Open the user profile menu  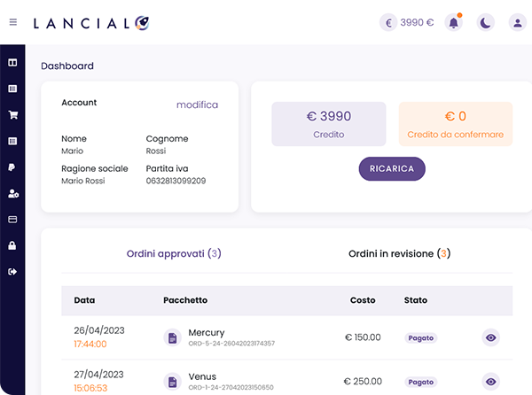pyautogui.click(x=518, y=22)
